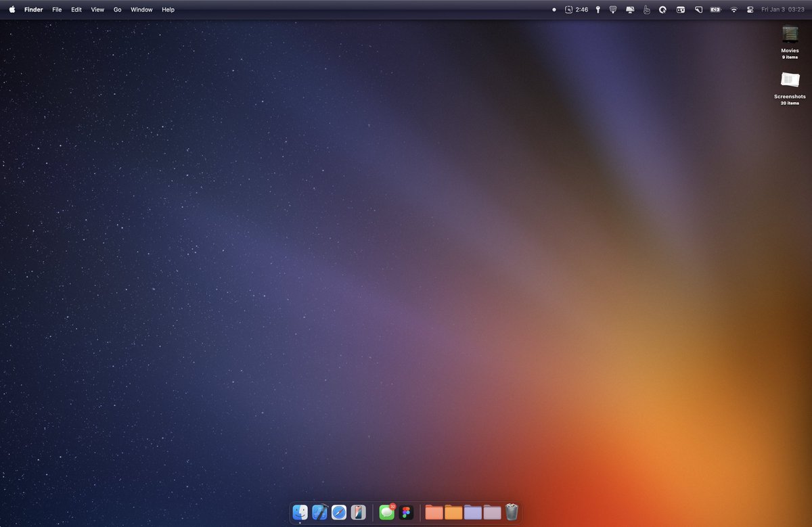Image resolution: width=812 pixels, height=527 pixels.
Task: Open Control Center from menu bar
Action: pyautogui.click(x=750, y=9)
